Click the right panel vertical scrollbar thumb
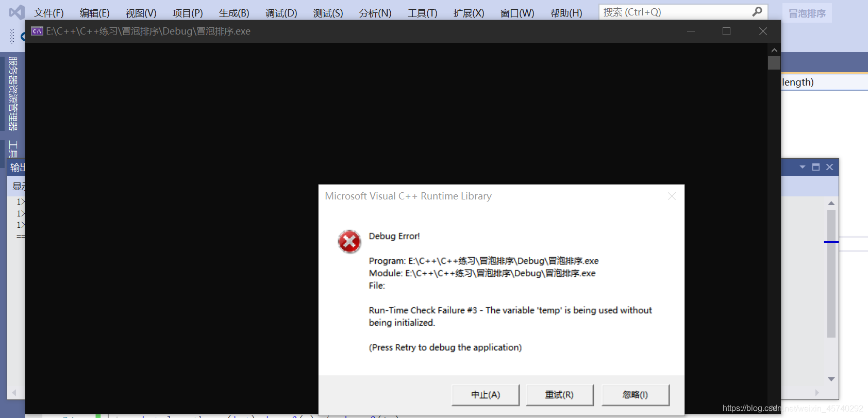Image resolution: width=868 pixels, height=418 pixels. 831,273
